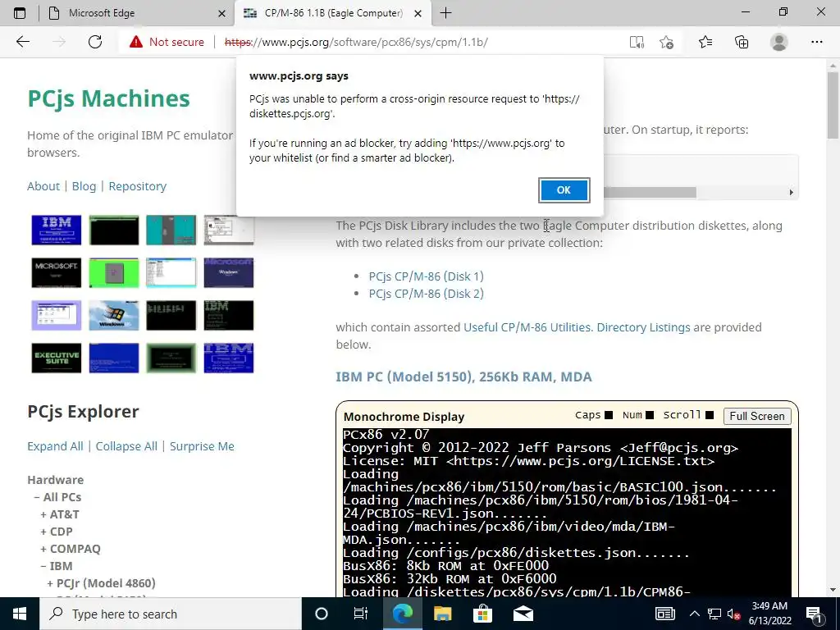Image resolution: width=840 pixels, height=630 pixels.
Task: Open the About link
Action: [43, 186]
